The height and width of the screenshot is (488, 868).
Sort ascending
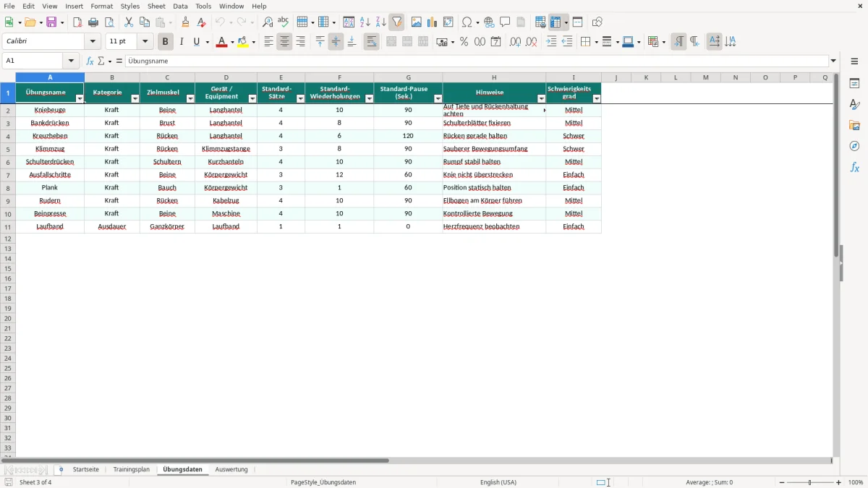(x=365, y=22)
